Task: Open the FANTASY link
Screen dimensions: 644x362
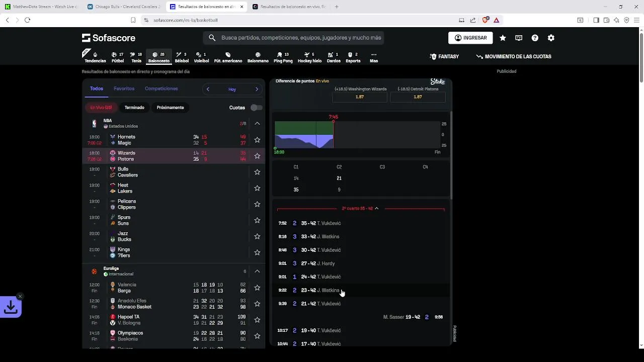Action: click(444, 57)
